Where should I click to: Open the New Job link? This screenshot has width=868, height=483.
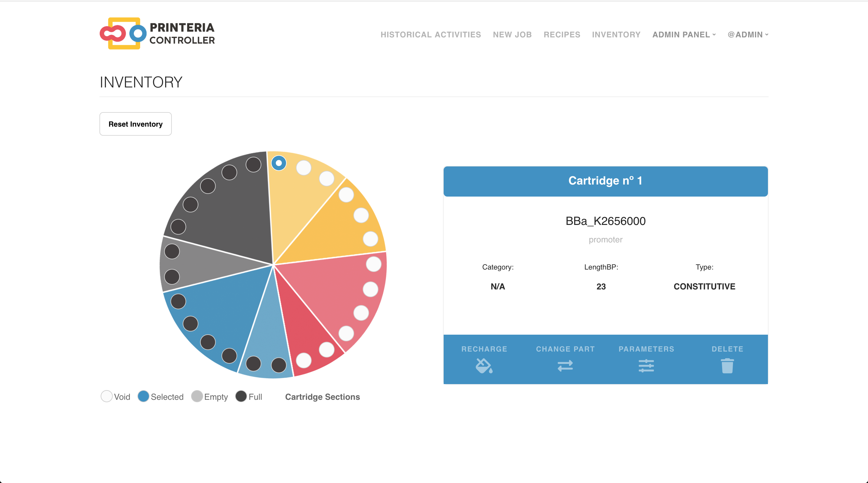pyautogui.click(x=512, y=34)
